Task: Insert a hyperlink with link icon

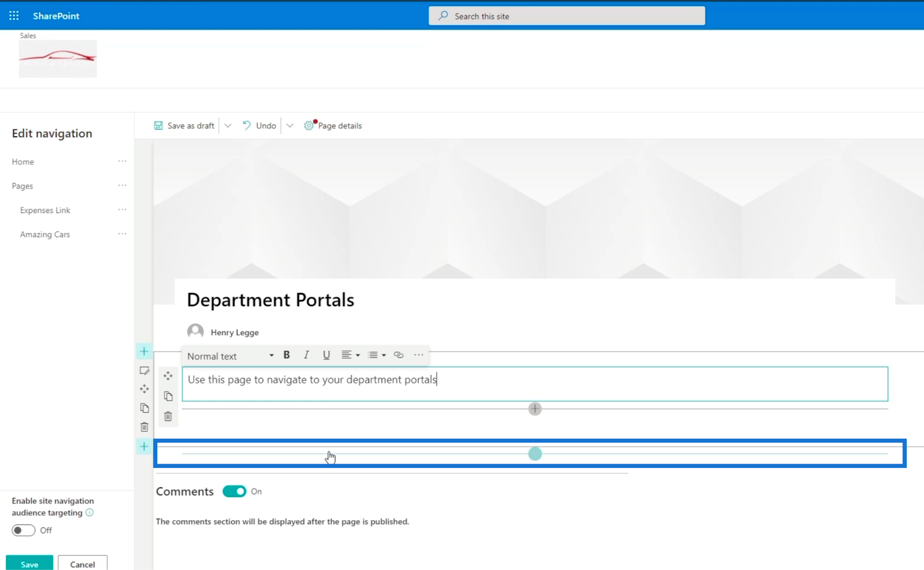Action: [x=398, y=355]
